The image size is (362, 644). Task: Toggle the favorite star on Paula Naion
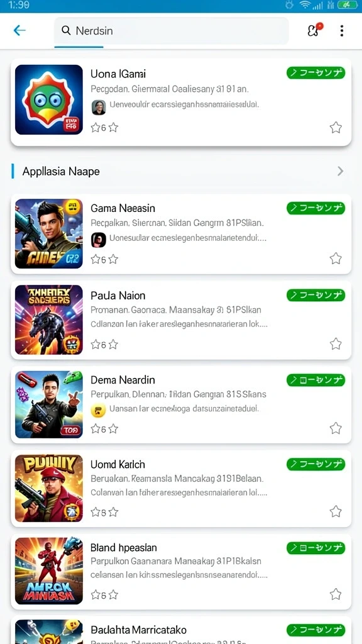pos(336,344)
